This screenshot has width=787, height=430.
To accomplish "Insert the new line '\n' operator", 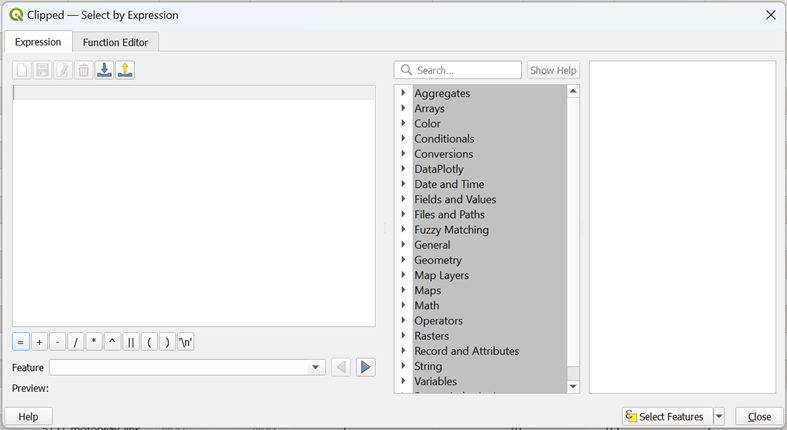I will coord(186,342).
